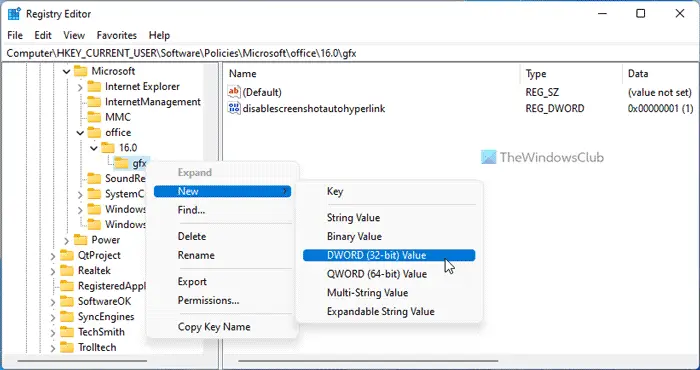Open the Edit menu
The image size is (700, 370).
(43, 35)
